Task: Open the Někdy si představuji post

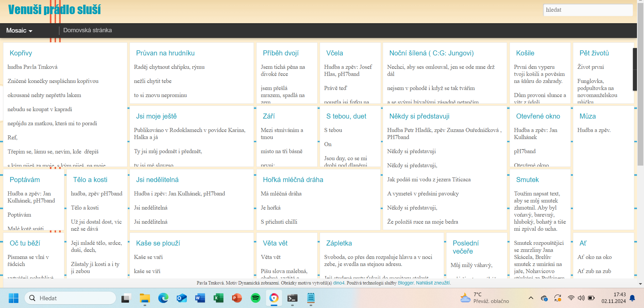Action: pos(419,116)
